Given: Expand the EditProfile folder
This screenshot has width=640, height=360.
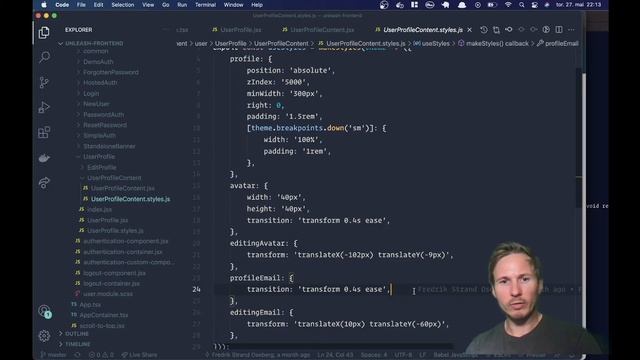Looking at the screenshot, I should click(102, 167).
